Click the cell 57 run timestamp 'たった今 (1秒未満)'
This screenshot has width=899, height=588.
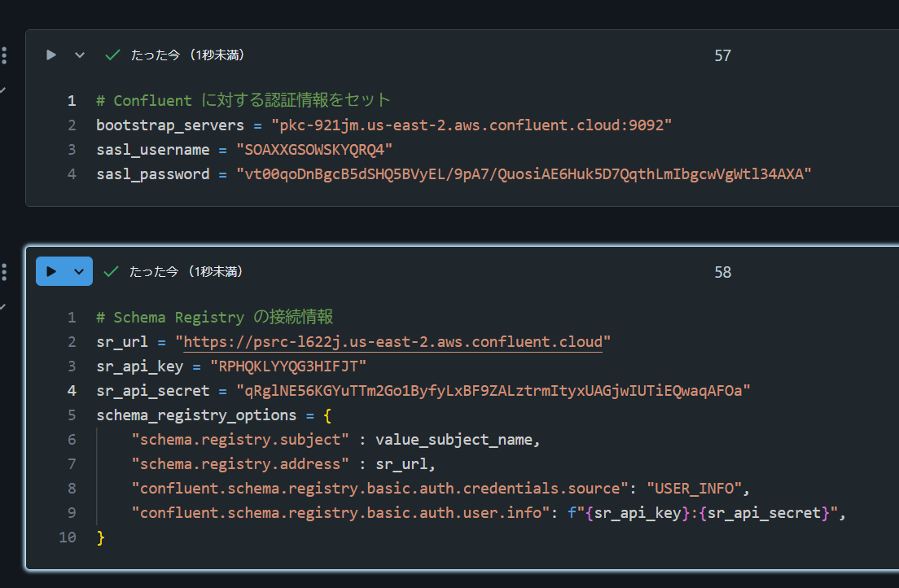(x=187, y=55)
